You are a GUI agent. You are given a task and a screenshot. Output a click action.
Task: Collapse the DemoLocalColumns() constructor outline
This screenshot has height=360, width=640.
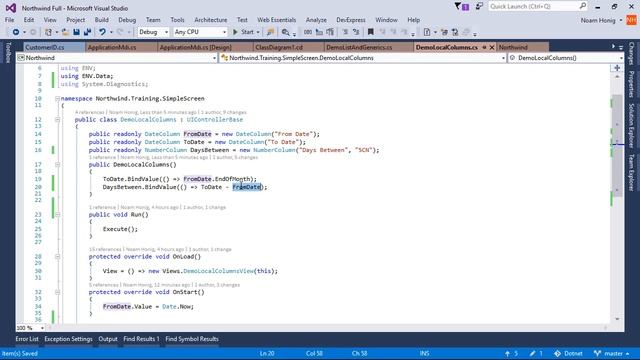tap(58, 164)
